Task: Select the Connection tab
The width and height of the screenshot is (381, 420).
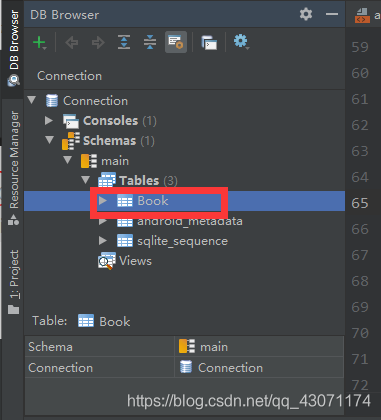Action: (x=69, y=76)
